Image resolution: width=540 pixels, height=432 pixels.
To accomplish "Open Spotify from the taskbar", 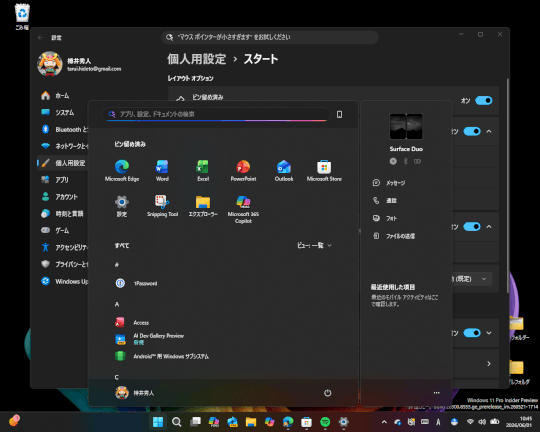I will coord(325,422).
